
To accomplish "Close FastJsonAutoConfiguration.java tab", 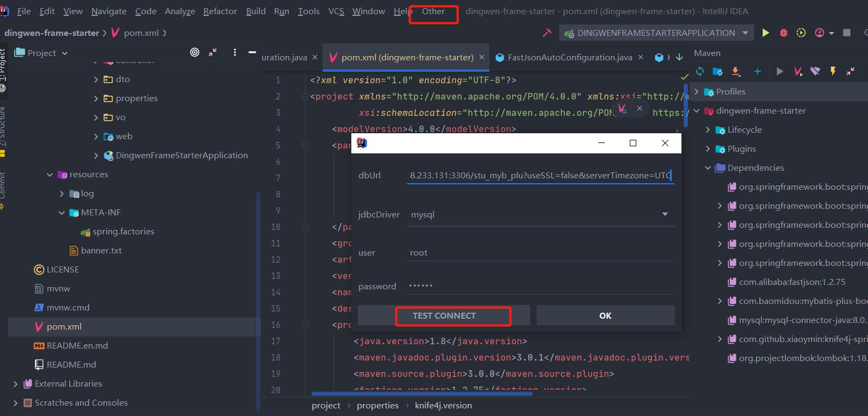I will pos(641,57).
